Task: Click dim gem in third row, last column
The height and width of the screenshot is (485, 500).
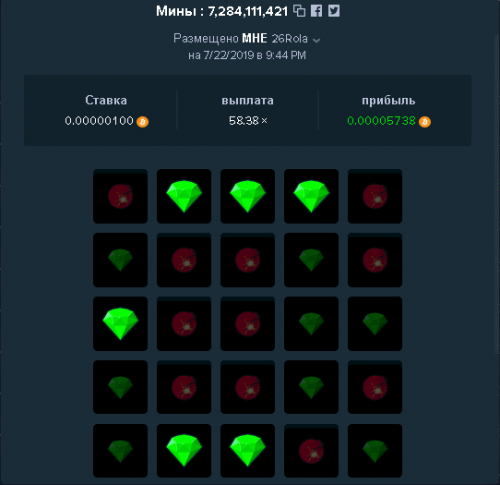Action: point(375,323)
